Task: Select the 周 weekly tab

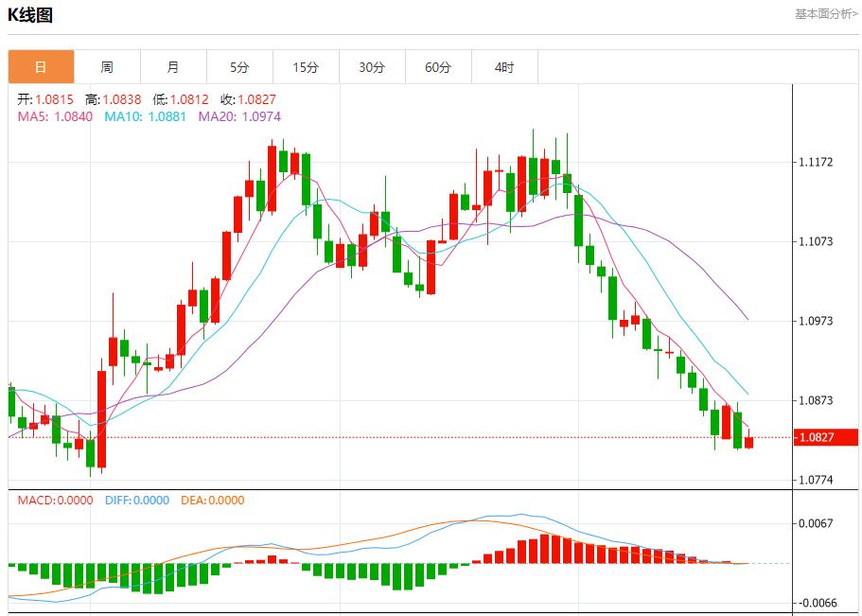Action: (x=107, y=67)
